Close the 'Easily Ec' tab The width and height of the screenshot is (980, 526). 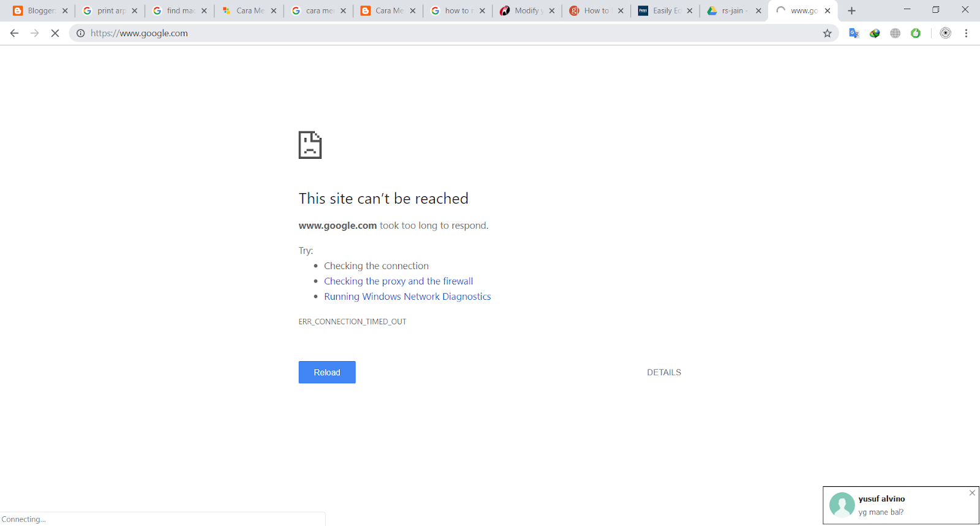690,10
